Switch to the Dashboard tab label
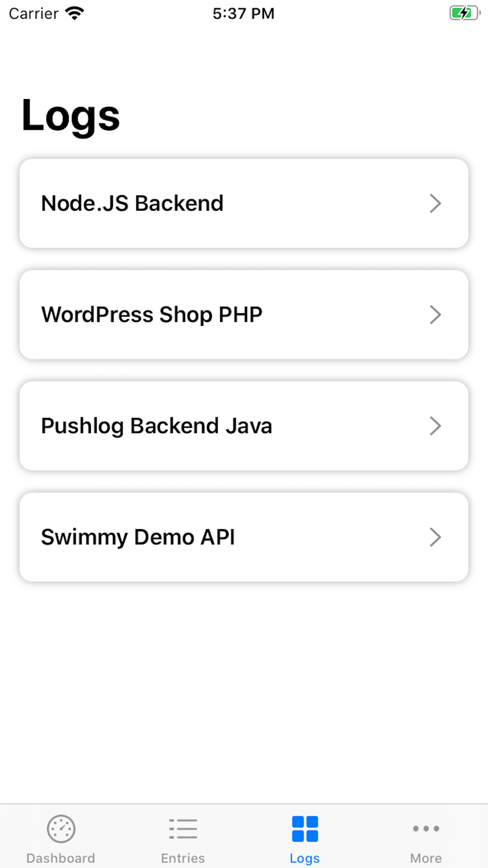The height and width of the screenshot is (868, 488). 61,858
